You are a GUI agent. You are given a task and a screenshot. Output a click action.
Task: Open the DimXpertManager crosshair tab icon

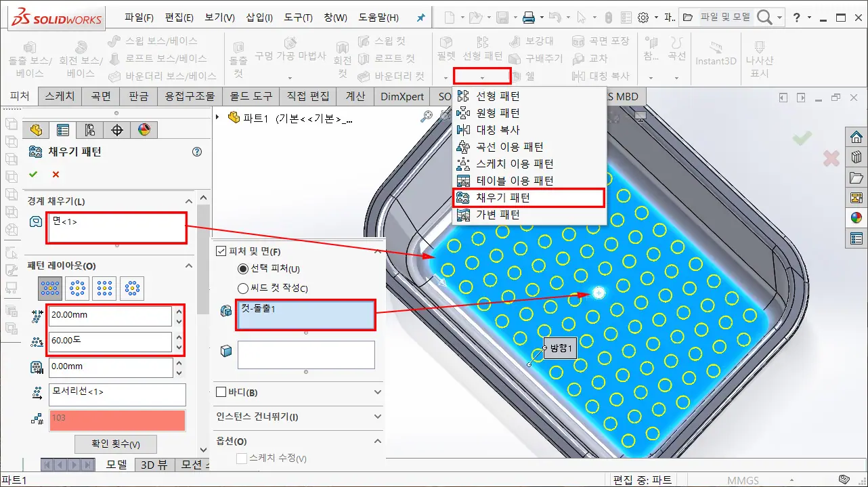[x=116, y=130]
